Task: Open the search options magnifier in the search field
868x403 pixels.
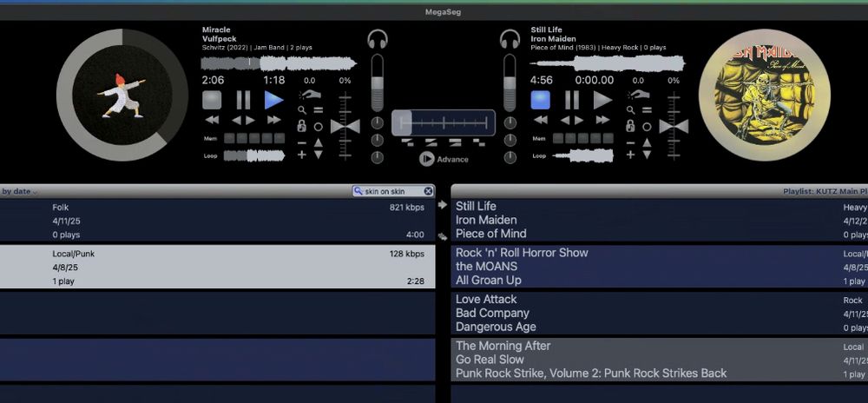Action: coord(358,191)
